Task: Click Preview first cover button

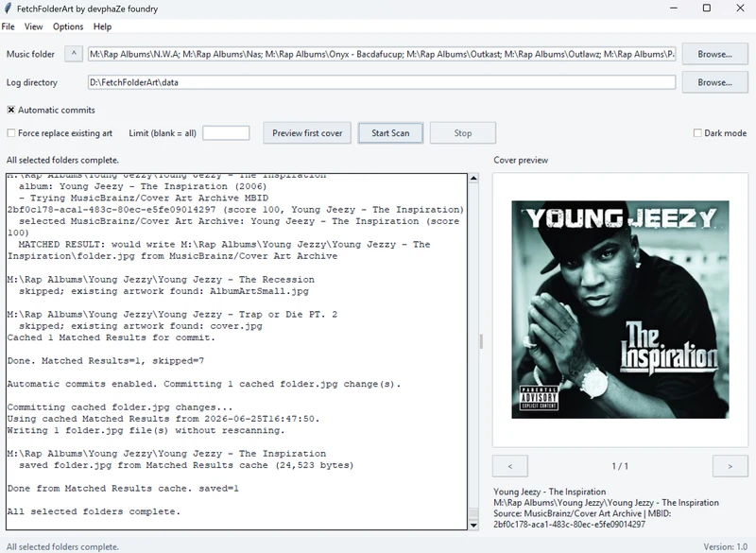Action: point(307,133)
